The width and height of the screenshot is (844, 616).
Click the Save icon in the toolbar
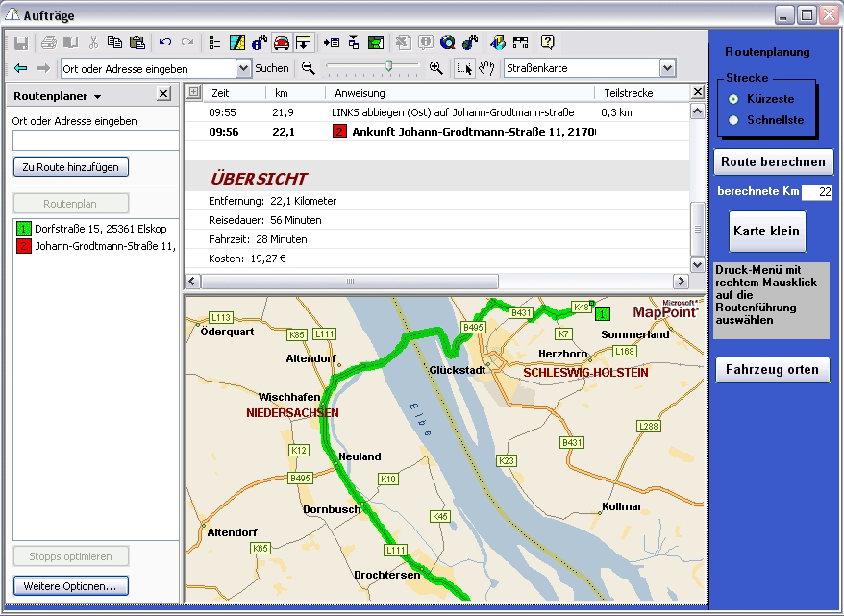[x=20, y=42]
